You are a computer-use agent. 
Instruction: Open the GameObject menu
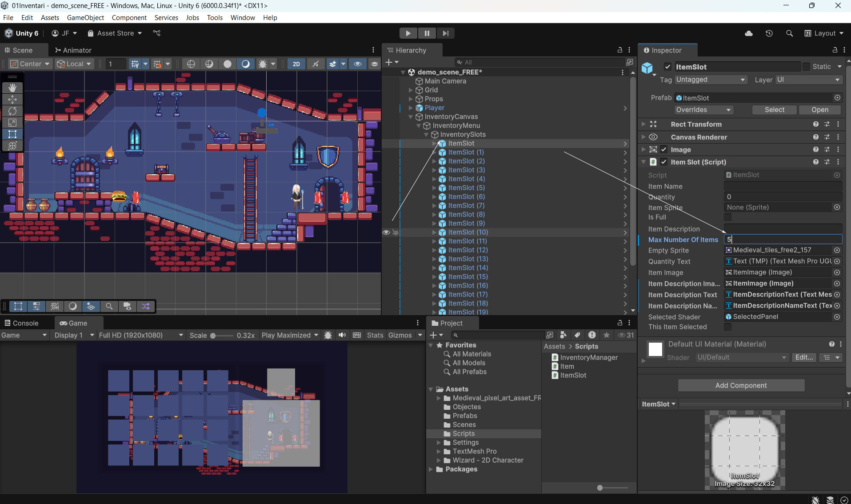pyautogui.click(x=85, y=18)
